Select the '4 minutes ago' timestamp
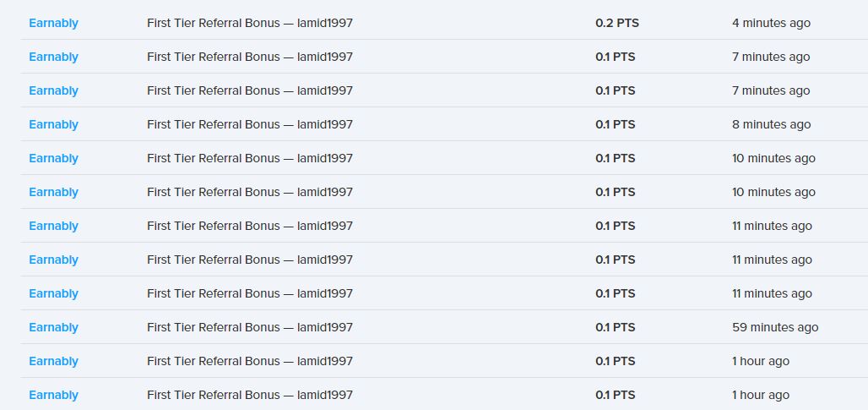 click(771, 23)
